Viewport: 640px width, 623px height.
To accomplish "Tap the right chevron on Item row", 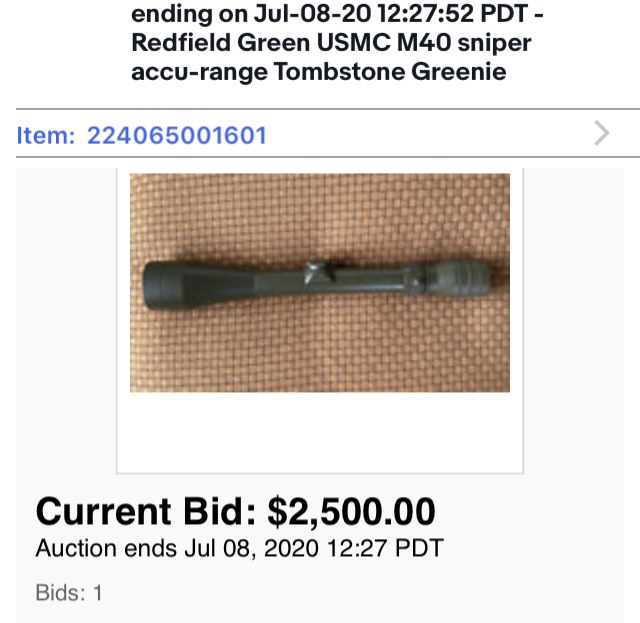I will tap(601, 134).
